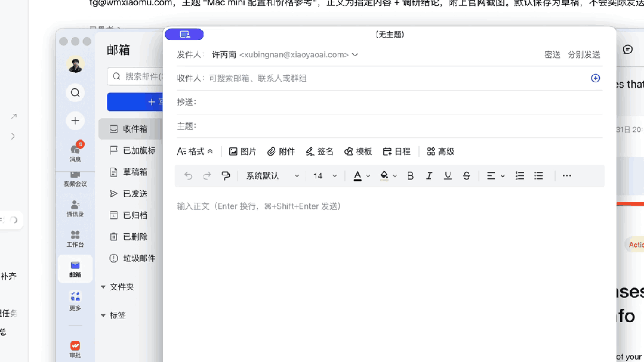644x362 pixels.
Task: Open 审批 approval in sidebar
Action: [75, 349]
